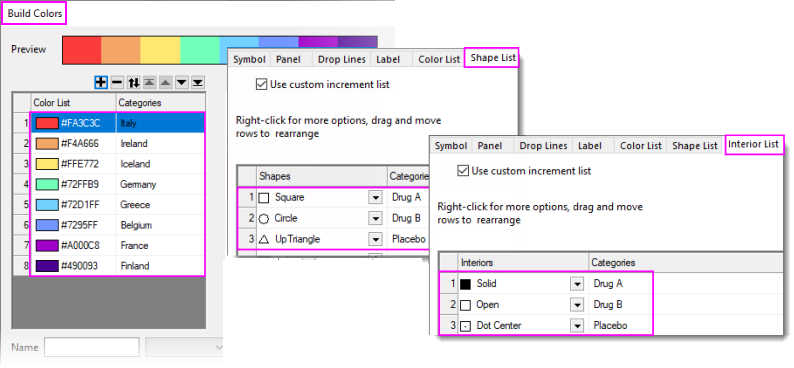Click the Finland category cell

[161, 266]
